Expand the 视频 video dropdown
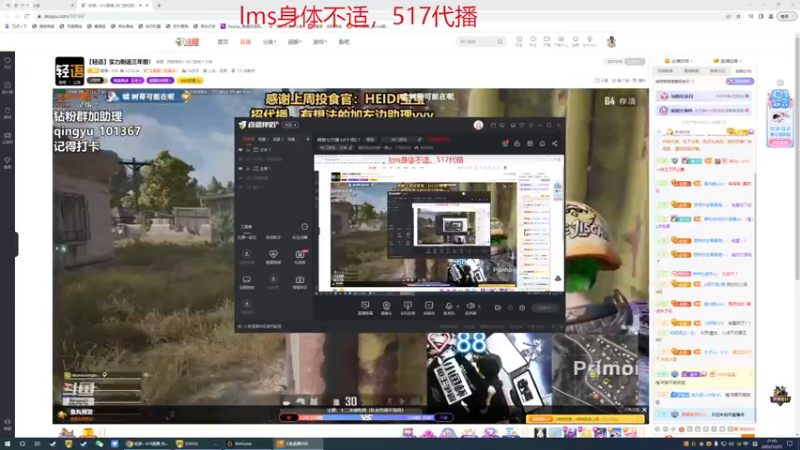800x450 pixels. pyautogui.click(x=294, y=42)
